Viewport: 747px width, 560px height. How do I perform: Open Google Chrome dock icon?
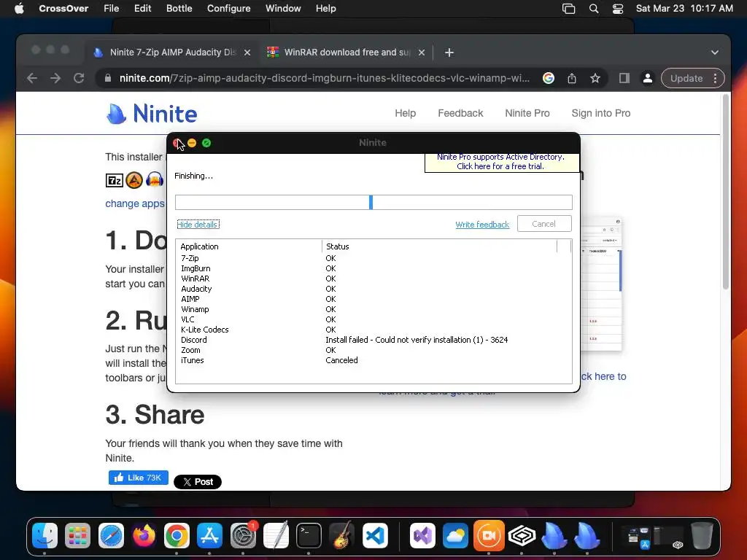pyautogui.click(x=177, y=535)
